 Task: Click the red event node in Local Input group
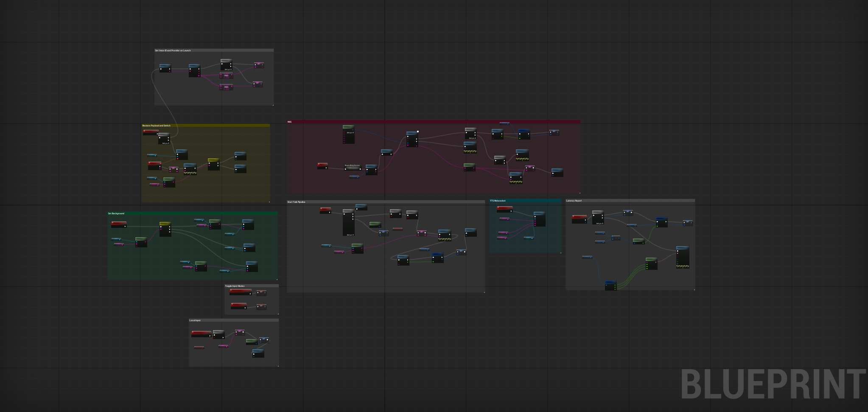tap(201, 334)
